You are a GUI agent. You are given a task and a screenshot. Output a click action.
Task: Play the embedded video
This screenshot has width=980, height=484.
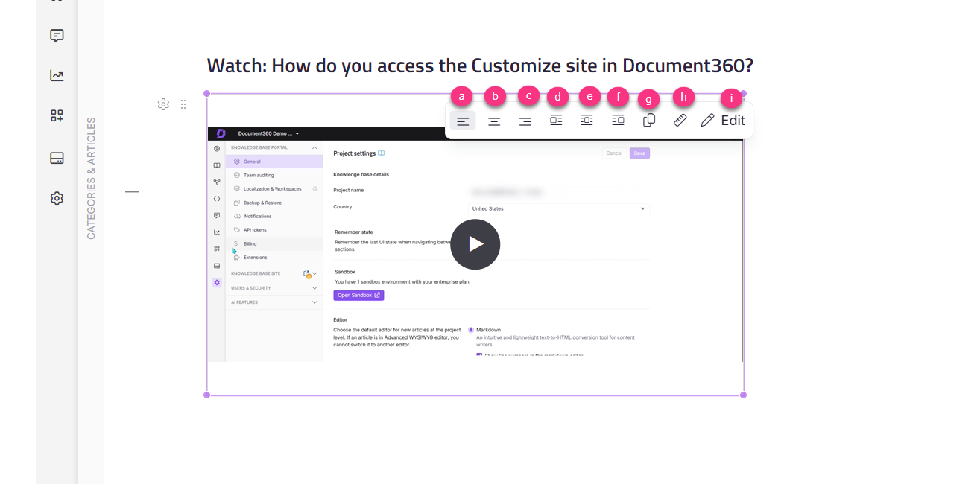[x=475, y=244]
